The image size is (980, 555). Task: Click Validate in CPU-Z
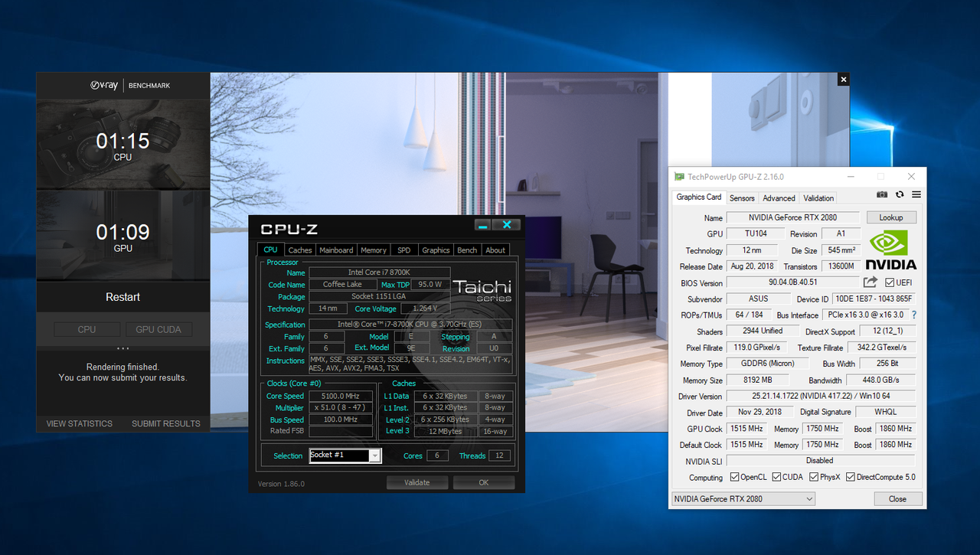(417, 482)
